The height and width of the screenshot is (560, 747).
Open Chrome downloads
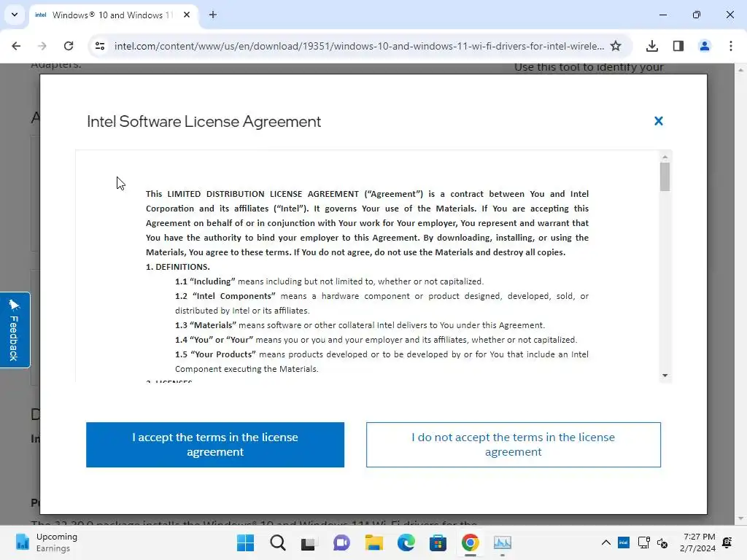(652, 46)
